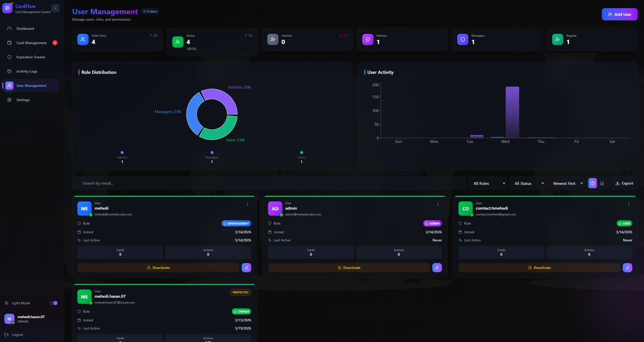644x342 pixels.
Task: Deactivate the comtact.hmehedi user
Action: (539, 268)
